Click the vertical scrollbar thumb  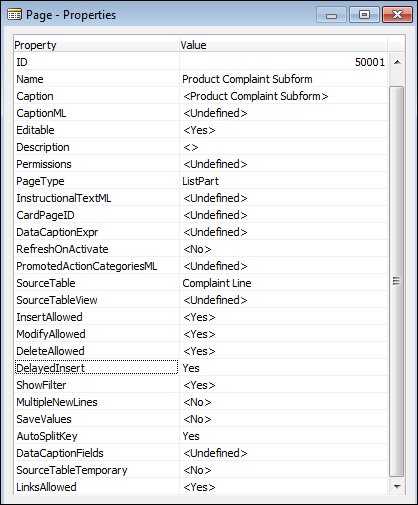397,281
